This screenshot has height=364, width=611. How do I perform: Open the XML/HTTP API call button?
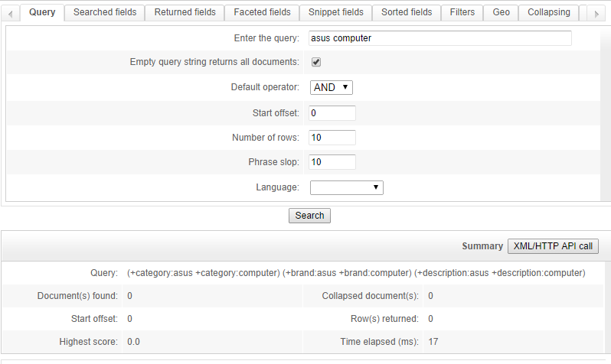pos(553,246)
